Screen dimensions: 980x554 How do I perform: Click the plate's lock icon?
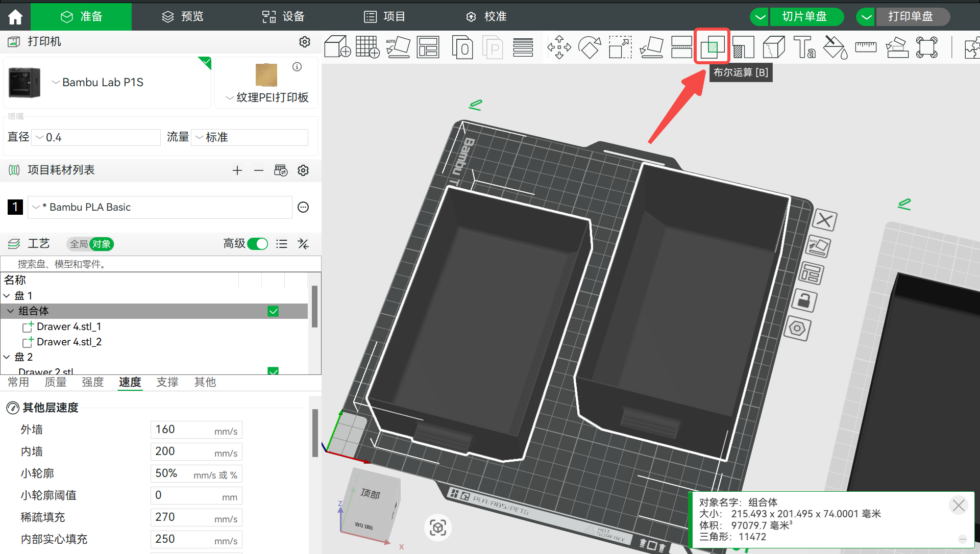tap(804, 300)
